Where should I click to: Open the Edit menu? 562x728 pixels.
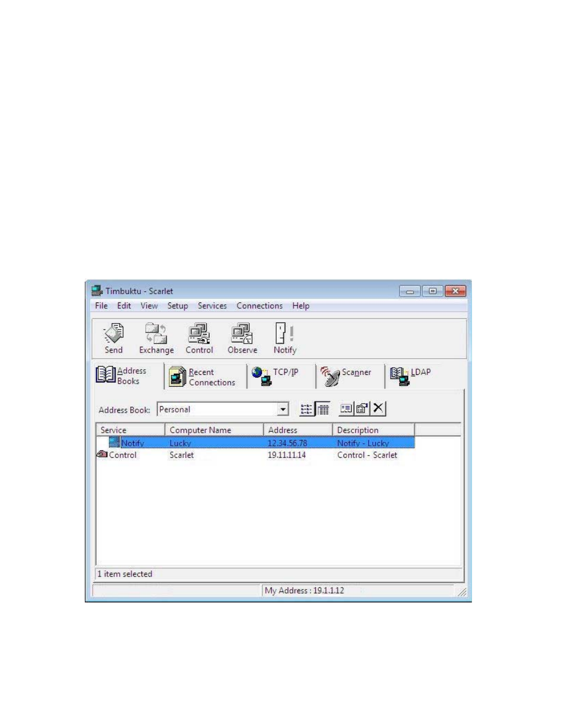124,306
